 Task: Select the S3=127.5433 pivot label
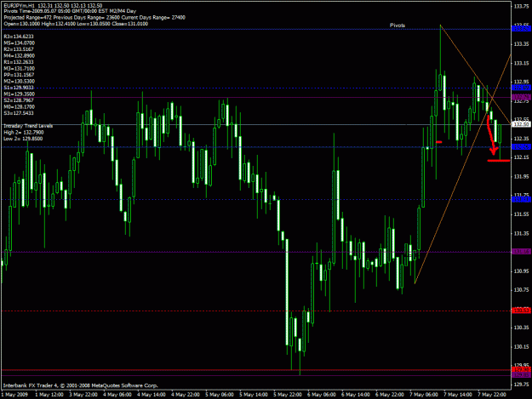(x=19, y=113)
